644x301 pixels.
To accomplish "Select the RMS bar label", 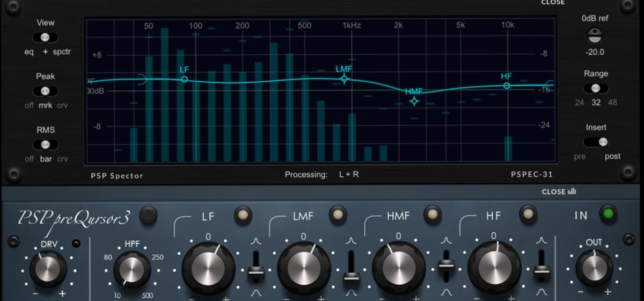I will 46,159.
